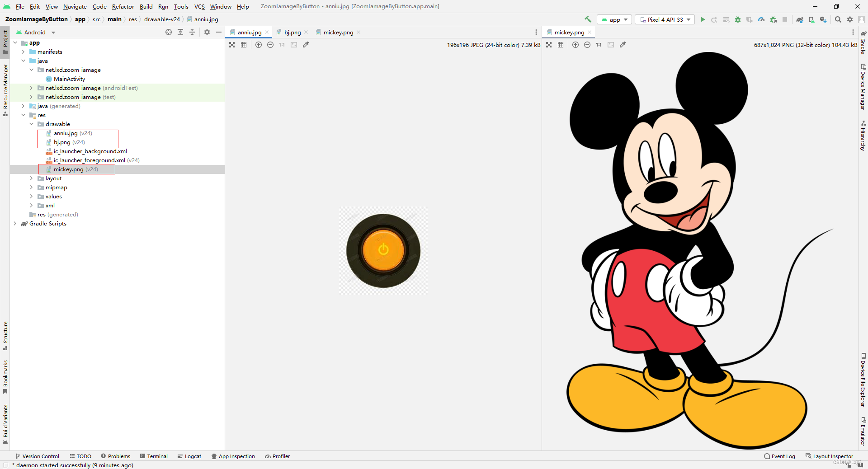Screen dimensions: 868x469
Task: Click drawable-v24 breadcrumb in navigation bar
Action: pyautogui.click(x=162, y=19)
